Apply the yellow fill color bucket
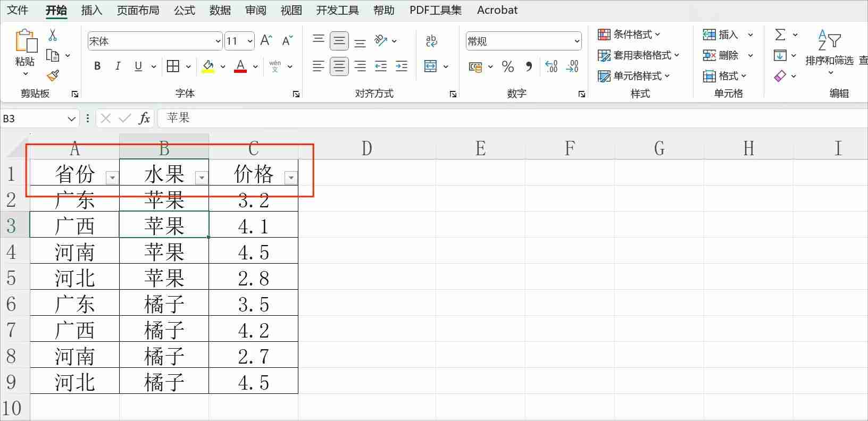This screenshot has height=421, width=868. (208, 66)
